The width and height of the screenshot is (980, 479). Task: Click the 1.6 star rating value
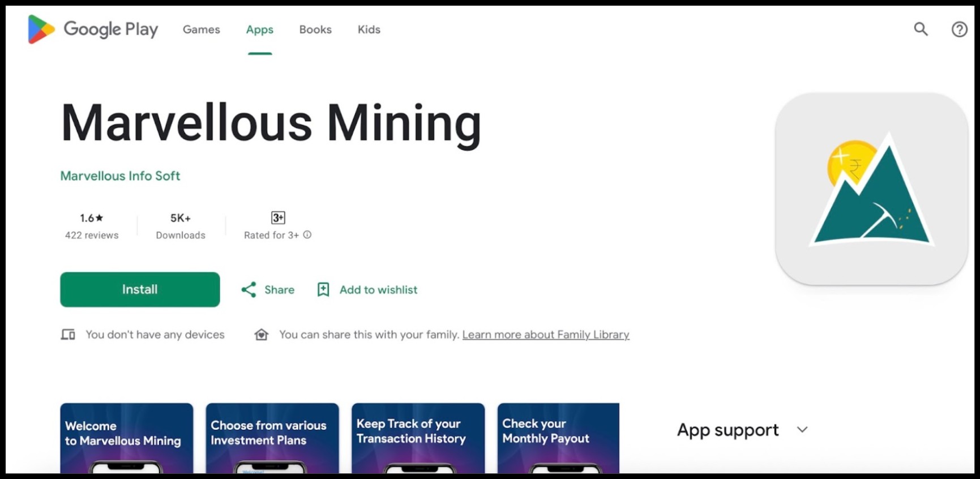[x=92, y=218]
